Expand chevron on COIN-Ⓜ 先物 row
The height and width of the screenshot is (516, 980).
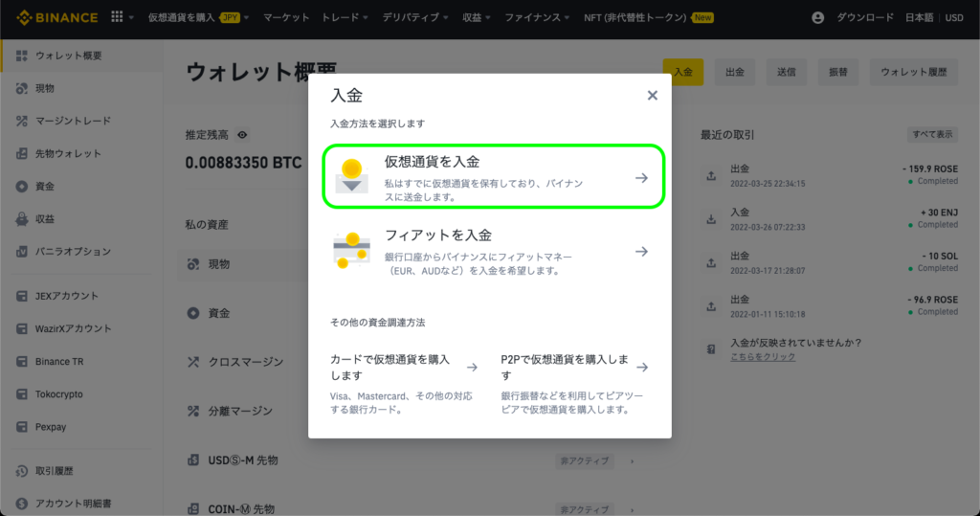point(632,509)
